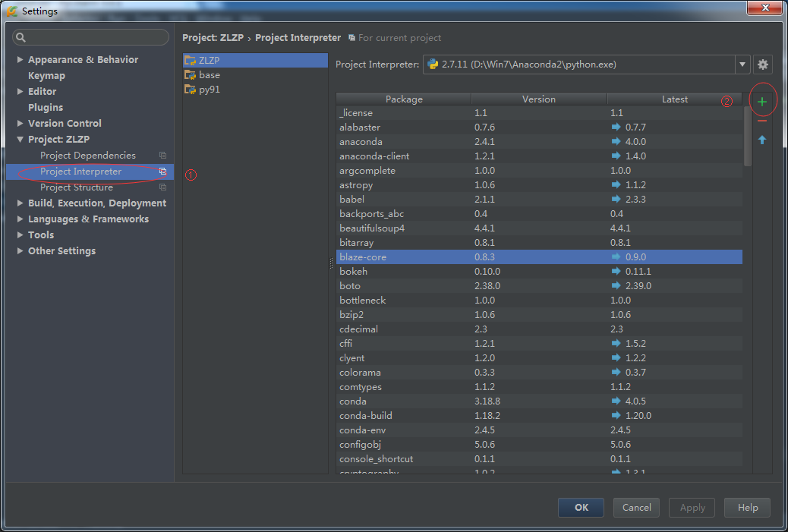Select the bottleneck package row
This screenshot has width=788, height=532.
tap(539, 300)
